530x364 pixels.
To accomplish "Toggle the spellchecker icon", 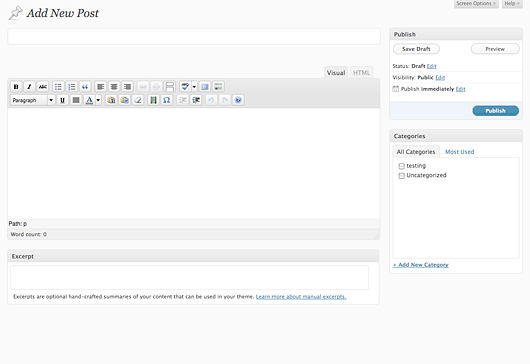I will pos(185,87).
